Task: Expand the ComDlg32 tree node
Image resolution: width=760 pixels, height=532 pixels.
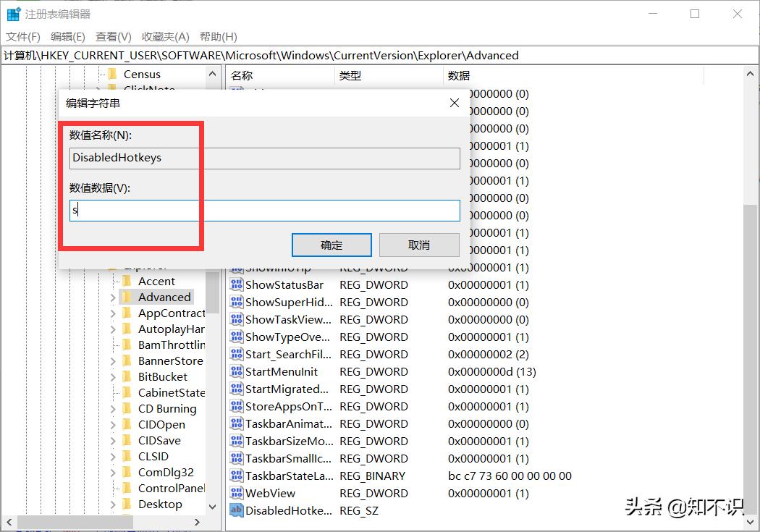Action: [x=113, y=473]
